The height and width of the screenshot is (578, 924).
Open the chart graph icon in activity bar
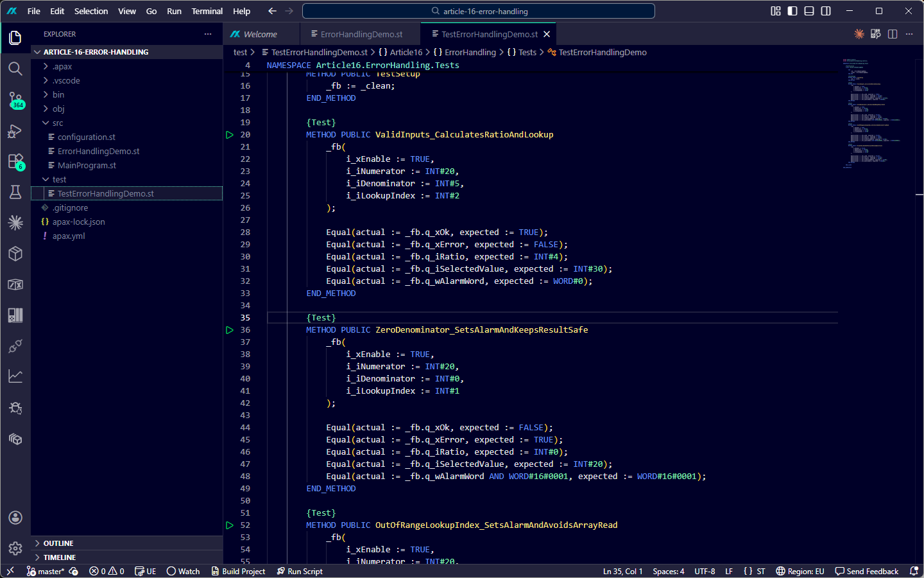point(15,376)
